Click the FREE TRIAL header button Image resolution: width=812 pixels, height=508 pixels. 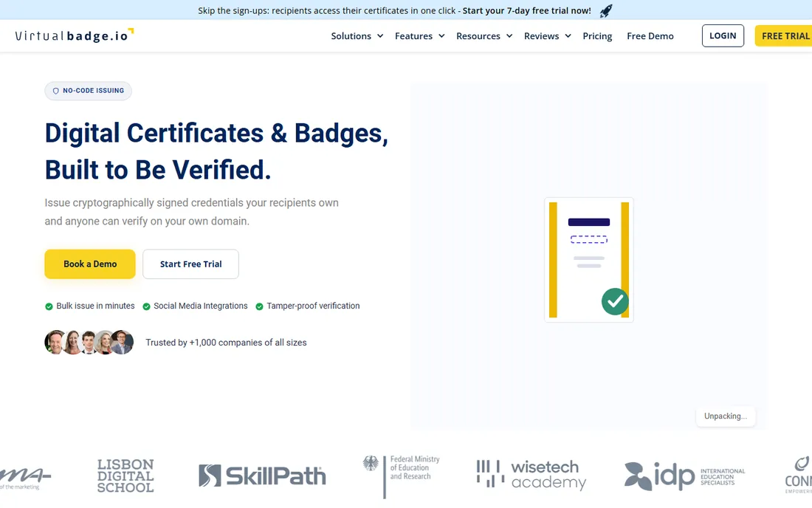[x=784, y=35]
